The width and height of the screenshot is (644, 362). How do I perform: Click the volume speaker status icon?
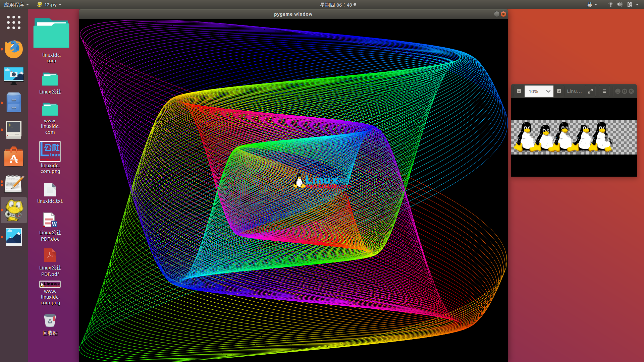[620, 5]
